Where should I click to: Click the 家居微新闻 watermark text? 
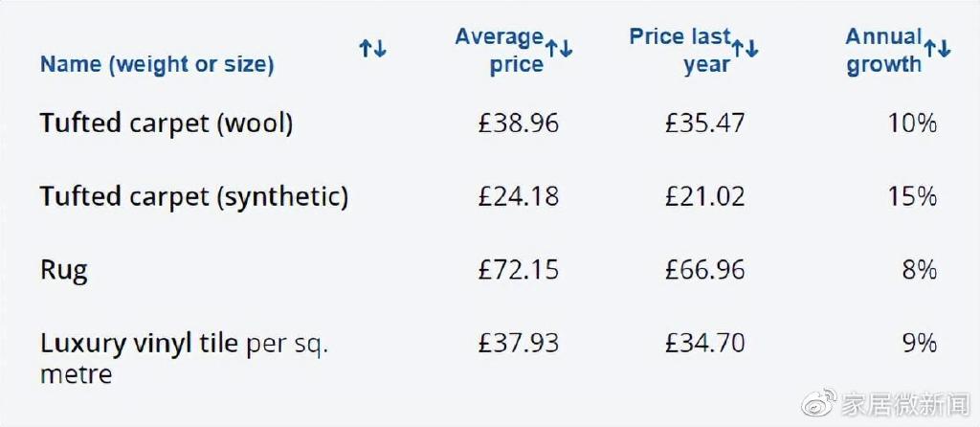(905, 405)
